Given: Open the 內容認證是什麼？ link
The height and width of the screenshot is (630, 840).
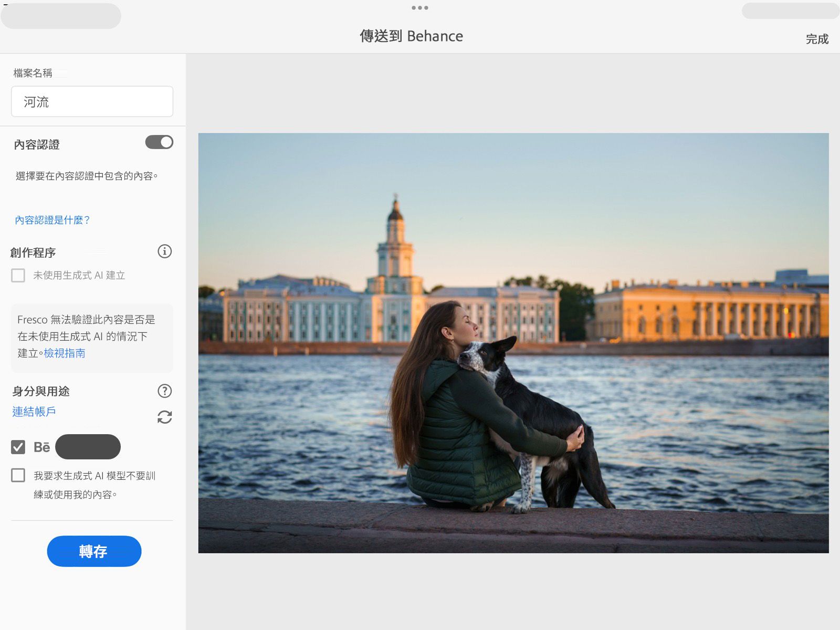Looking at the screenshot, I should 52,220.
